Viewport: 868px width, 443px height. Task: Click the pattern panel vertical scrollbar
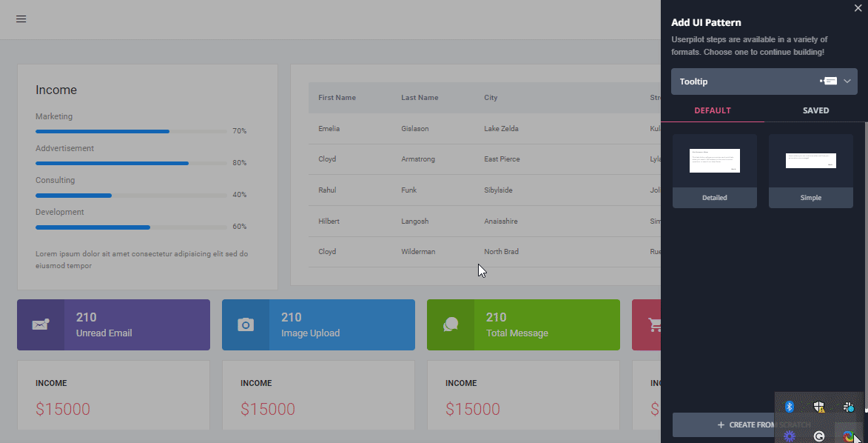866,266
